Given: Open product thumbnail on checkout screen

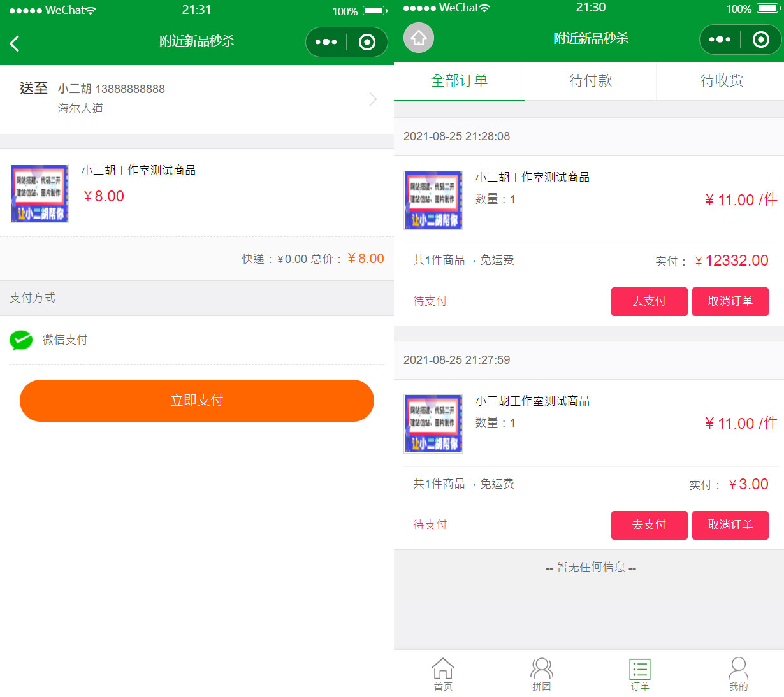Looking at the screenshot, I should (40, 194).
